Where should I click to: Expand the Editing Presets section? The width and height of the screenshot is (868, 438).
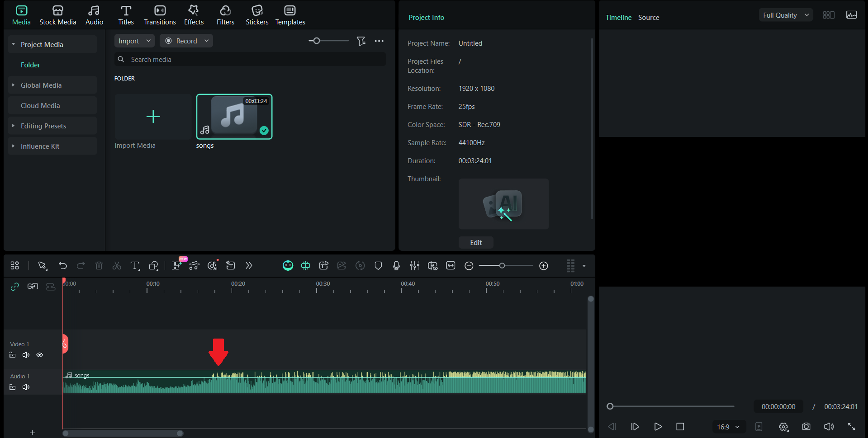tap(43, 126)
